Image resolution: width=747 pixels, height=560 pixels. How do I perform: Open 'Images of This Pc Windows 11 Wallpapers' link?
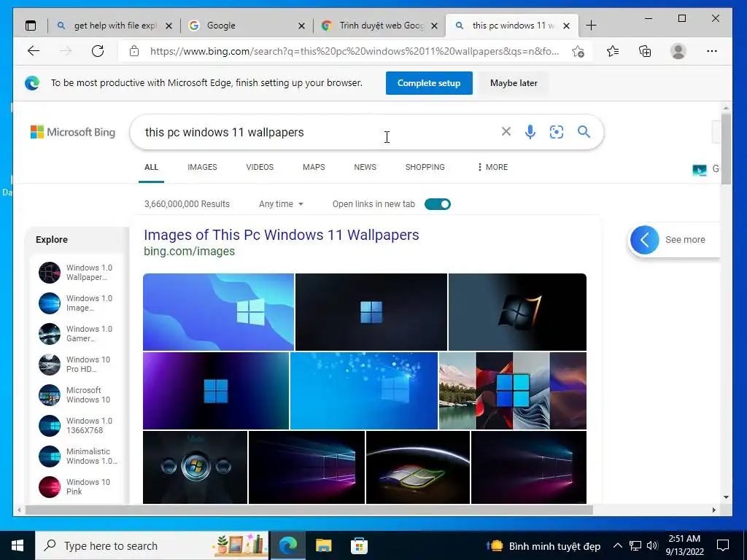pos(282,235)
